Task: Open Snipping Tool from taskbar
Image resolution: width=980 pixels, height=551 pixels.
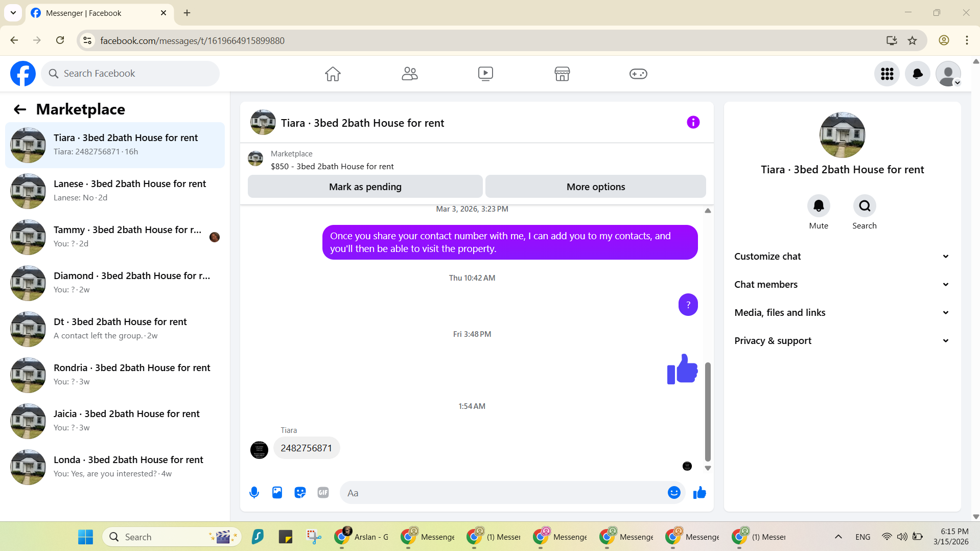Action: click(x=314, y=537)
